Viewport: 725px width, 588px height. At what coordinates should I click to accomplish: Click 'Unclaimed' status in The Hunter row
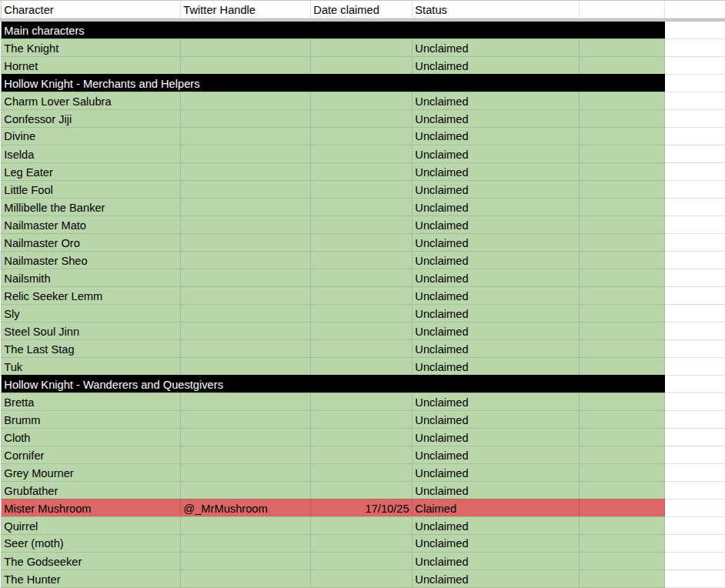(496, 580)
